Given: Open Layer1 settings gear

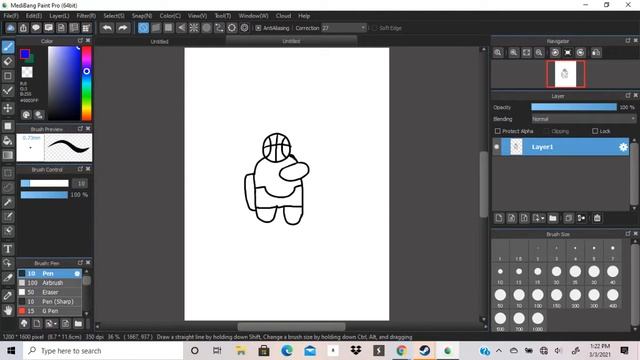Looking at the screenshot, I should pos(623,147).
